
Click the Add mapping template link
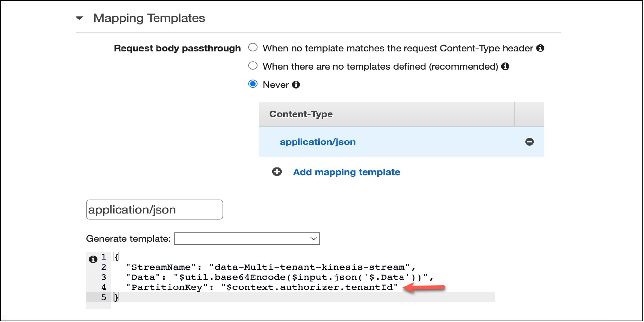click(346, 172)
